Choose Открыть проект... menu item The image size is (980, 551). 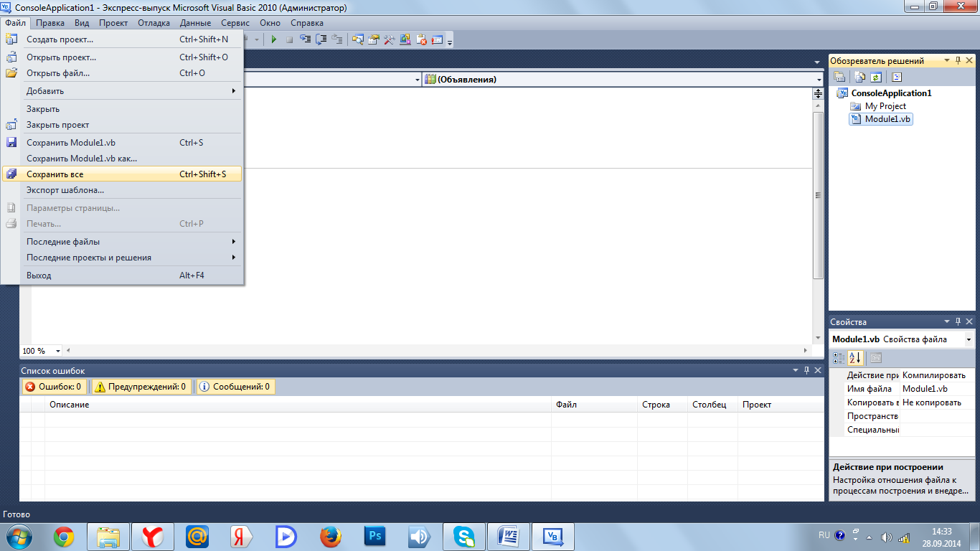point(122,57)
